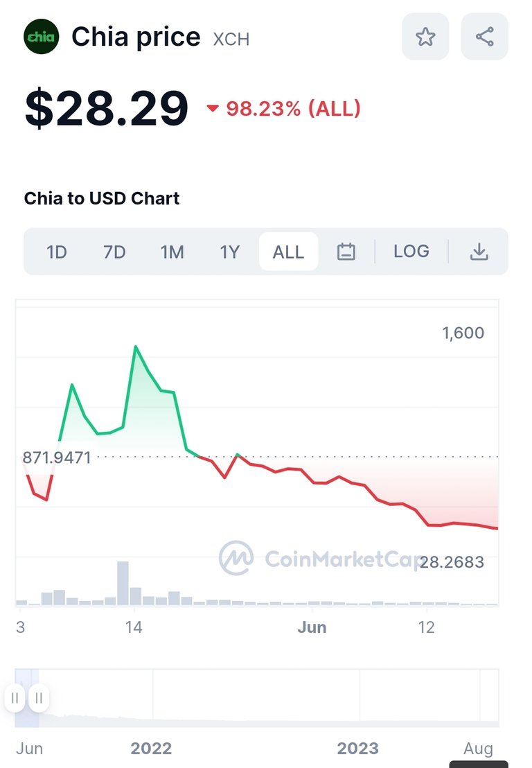Select the 7D time range
Image resolution: width=532 pixels, height=768 pixels.
point(114,252)
